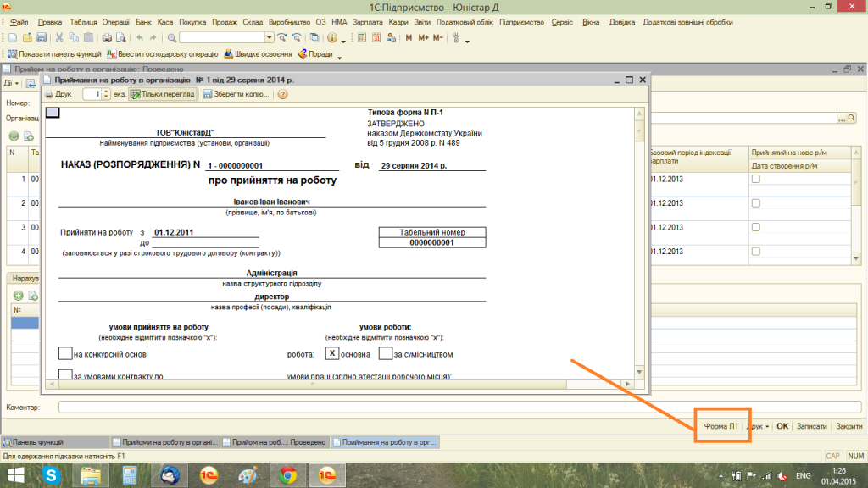868x488 pixels.
Task: Click the Settings wrench icon
Action: coord(456,37)
